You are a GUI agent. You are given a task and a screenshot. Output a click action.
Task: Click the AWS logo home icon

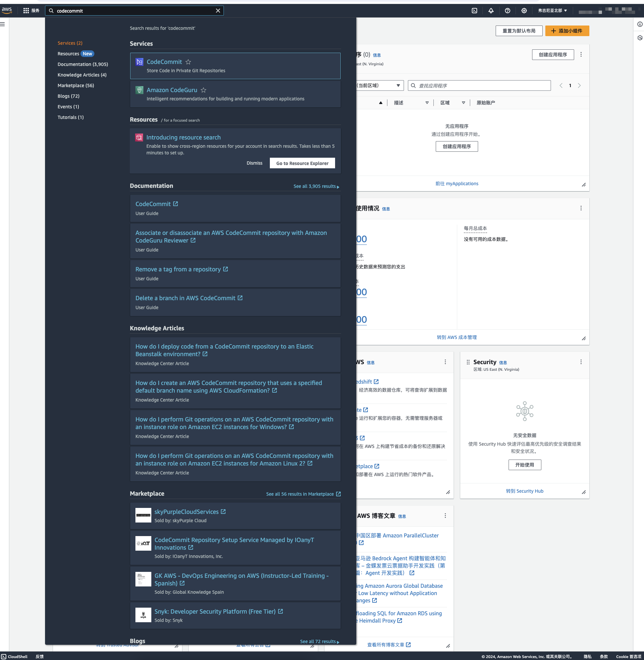tap(7, 11)
